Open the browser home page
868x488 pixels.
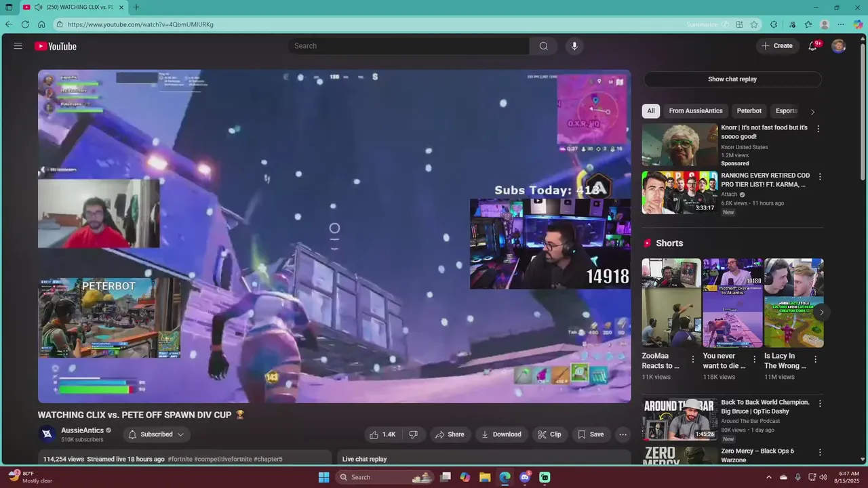[41, 24]
